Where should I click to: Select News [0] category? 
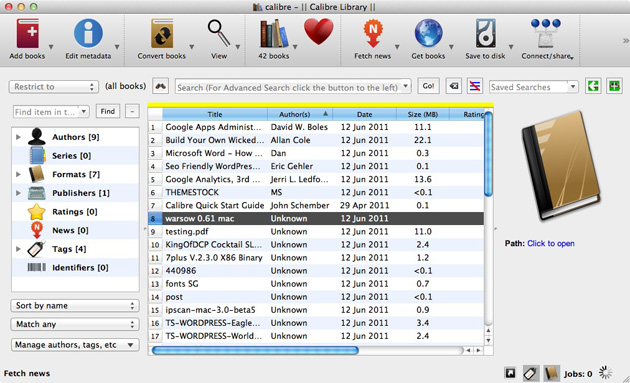click(x=76, y=230)
